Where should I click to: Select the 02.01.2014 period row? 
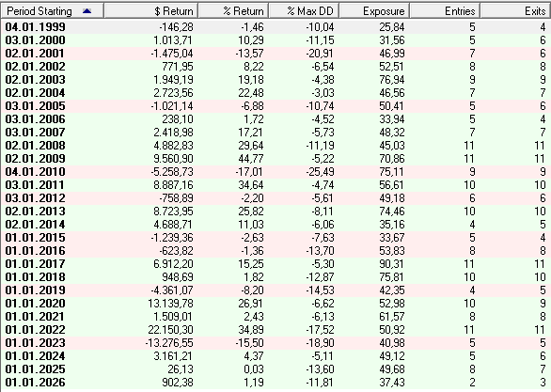coord(275,225)
